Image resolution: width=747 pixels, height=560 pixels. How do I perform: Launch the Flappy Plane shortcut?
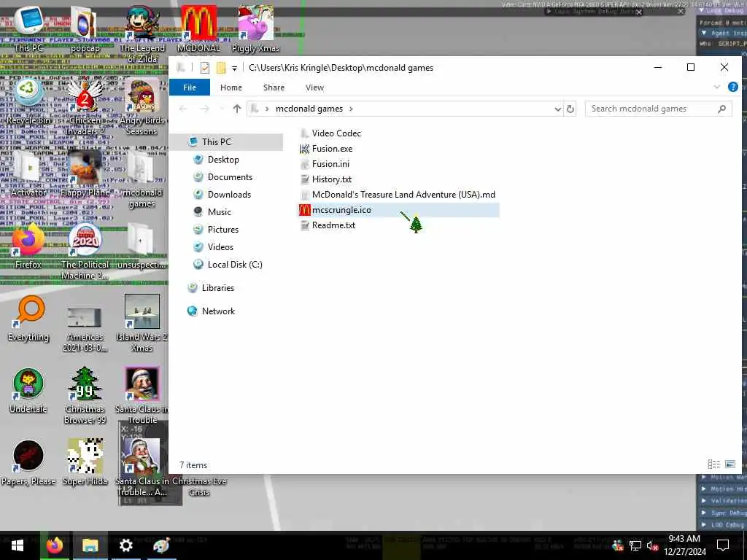tap(85, 174)
